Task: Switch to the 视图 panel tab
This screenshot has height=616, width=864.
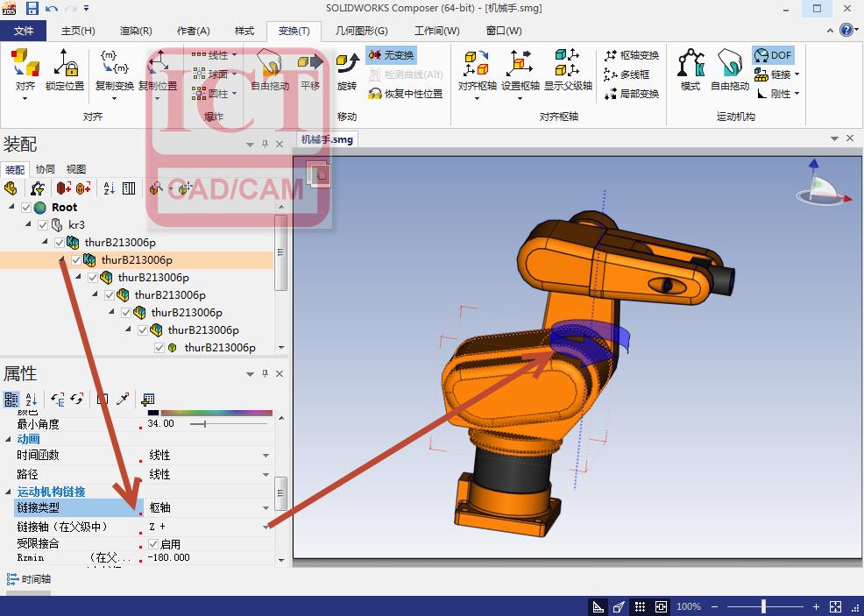Action: pyautogui.click(x=76, y=169)
